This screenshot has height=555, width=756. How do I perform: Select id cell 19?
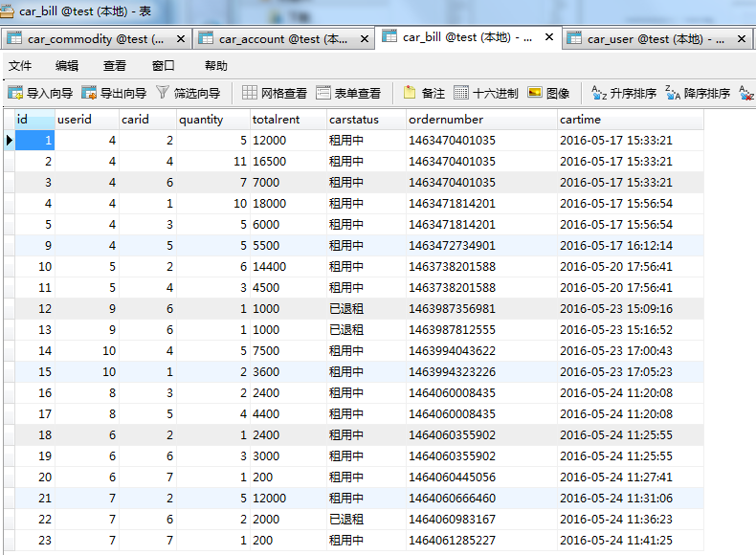[34, 456]
